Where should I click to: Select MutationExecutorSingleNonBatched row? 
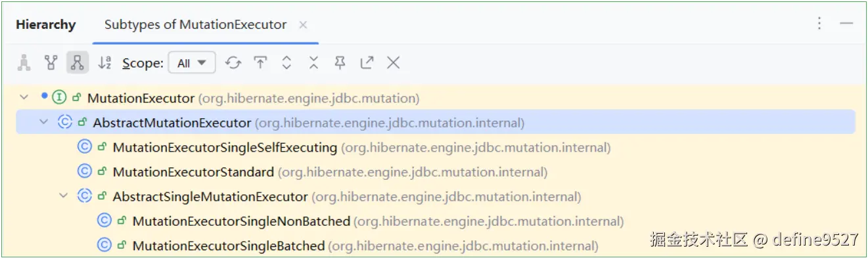[x=436, y=221]
